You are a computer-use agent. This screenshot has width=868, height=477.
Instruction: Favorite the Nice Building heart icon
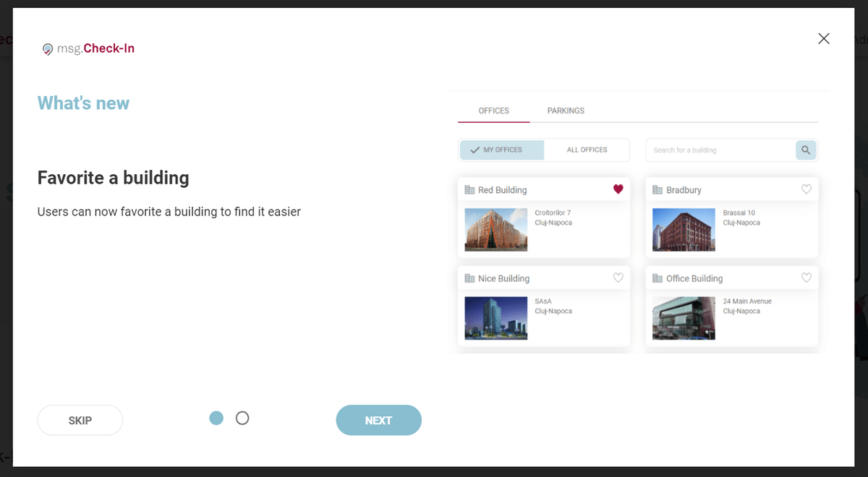click(x=618, y=278)
